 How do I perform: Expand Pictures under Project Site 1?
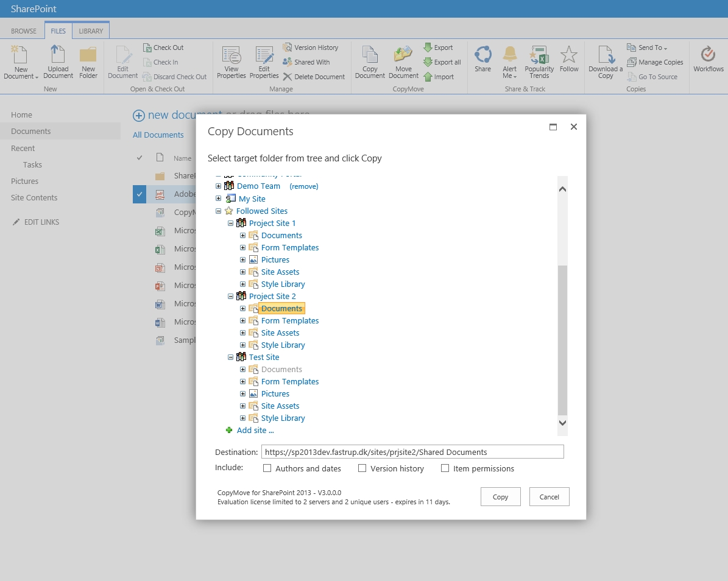pyautogui.click(x=242, y=259)
